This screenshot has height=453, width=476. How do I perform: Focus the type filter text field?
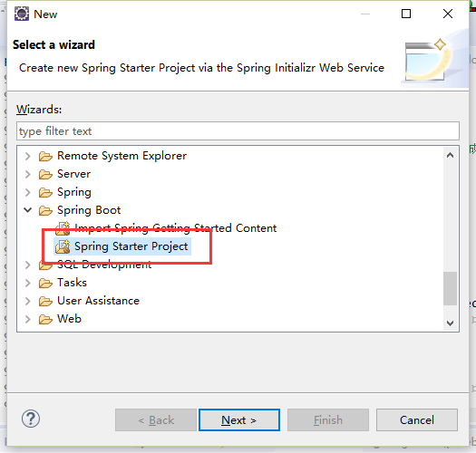238,131
